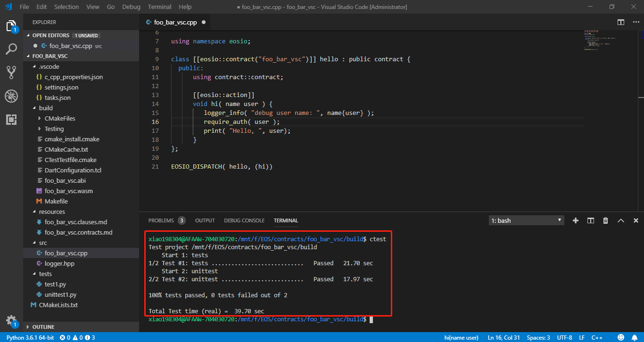This screenshot has height=342, width=644.
Task: Open the Debug menu
Action: 131,7
